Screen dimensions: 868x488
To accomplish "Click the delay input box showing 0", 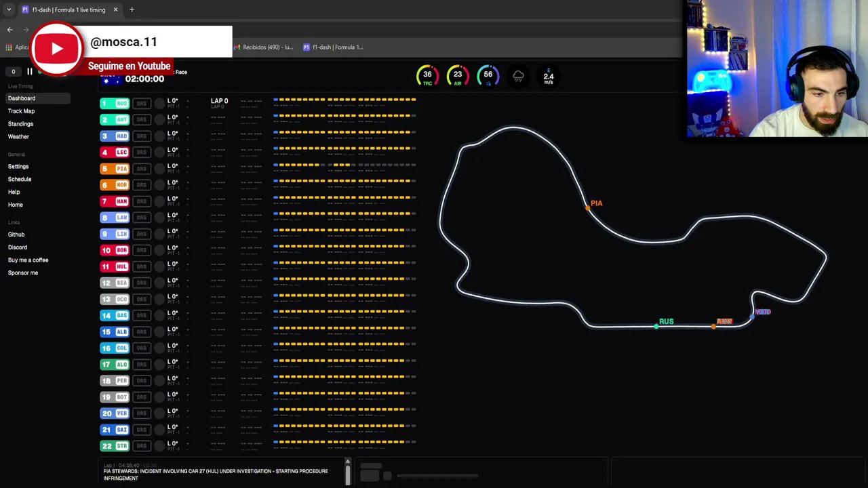I will click(13, 71).
